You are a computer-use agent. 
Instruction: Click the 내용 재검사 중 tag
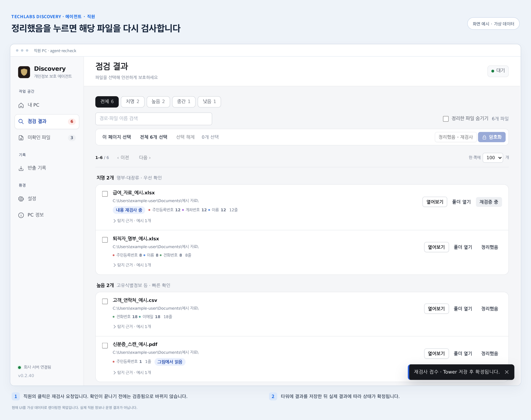129,210
